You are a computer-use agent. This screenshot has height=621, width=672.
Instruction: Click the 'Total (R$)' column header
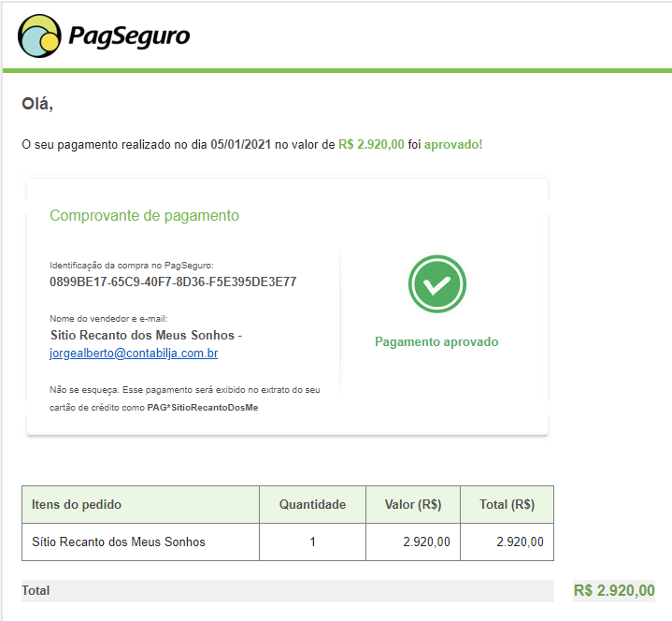click(x=507, y=504)
